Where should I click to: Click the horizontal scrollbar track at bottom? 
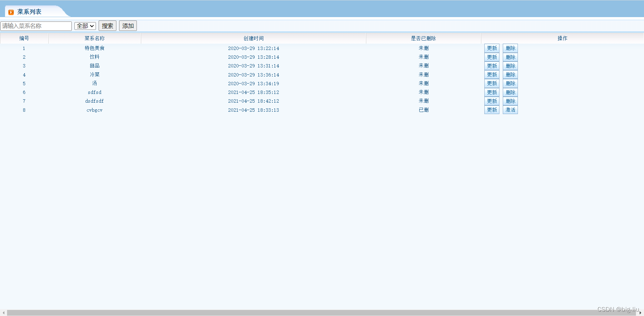click(321, 313)
